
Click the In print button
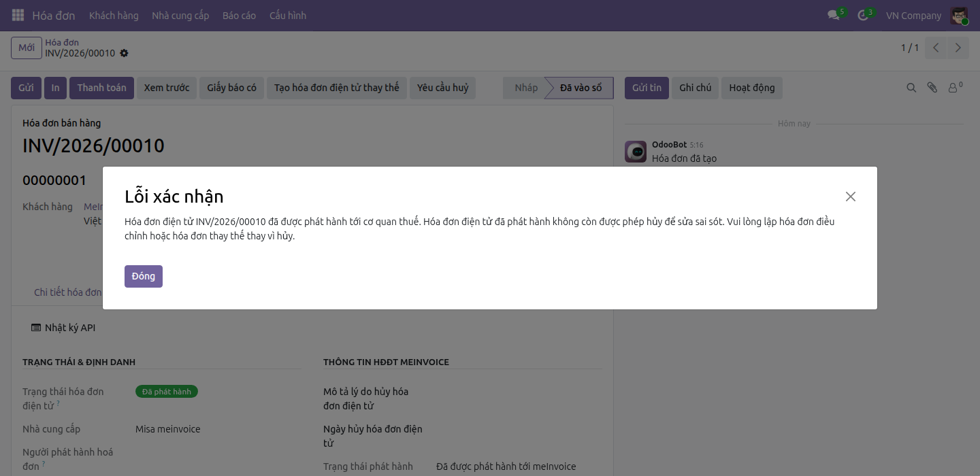pos(55,88)
